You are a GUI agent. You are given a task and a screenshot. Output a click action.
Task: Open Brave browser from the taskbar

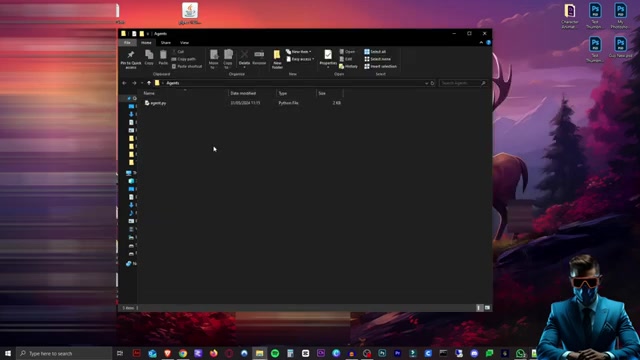[168, 353]
